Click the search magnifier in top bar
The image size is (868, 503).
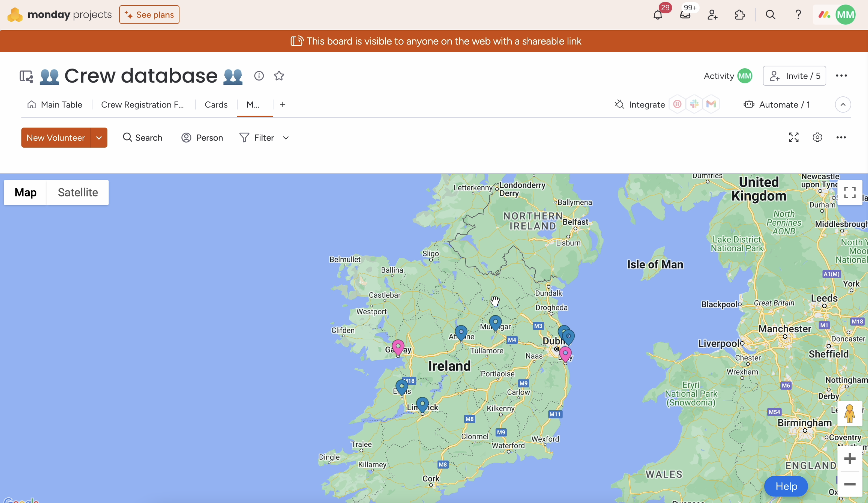click(771, 15)
